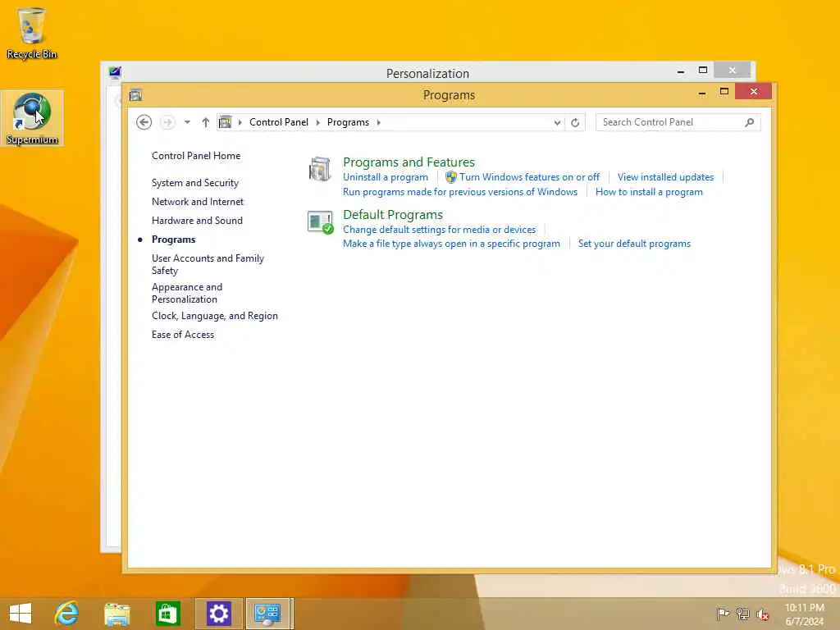Viewport: 840px width, 630px height.
Task: Click the muted volume tray icon
Action: [x=762, y=614]
